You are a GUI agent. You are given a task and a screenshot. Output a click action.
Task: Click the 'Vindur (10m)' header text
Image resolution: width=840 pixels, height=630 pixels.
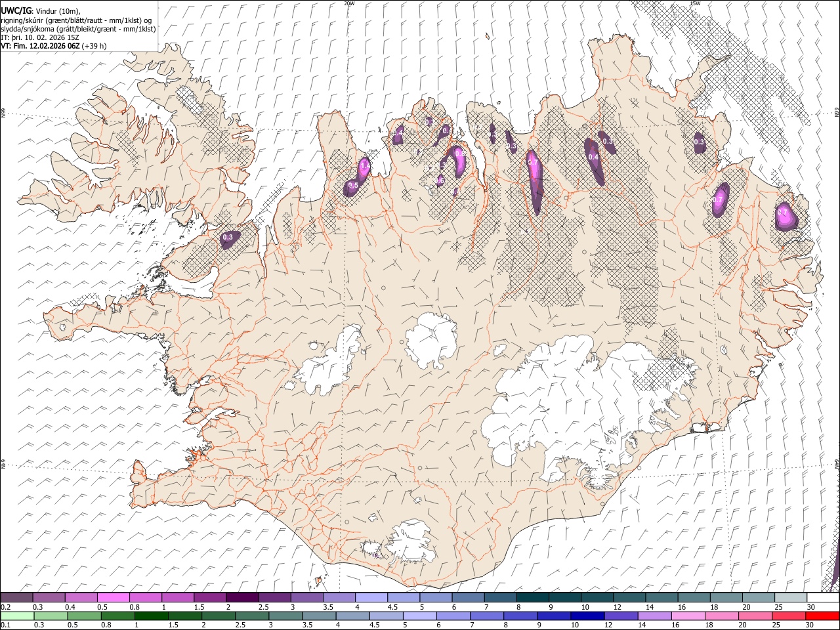[x=58, y=11]
